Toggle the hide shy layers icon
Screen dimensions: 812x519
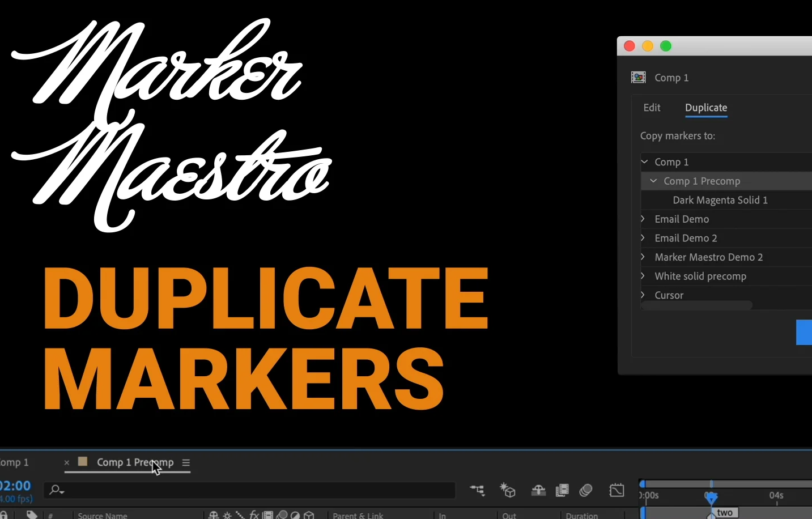tap(538, 490)
